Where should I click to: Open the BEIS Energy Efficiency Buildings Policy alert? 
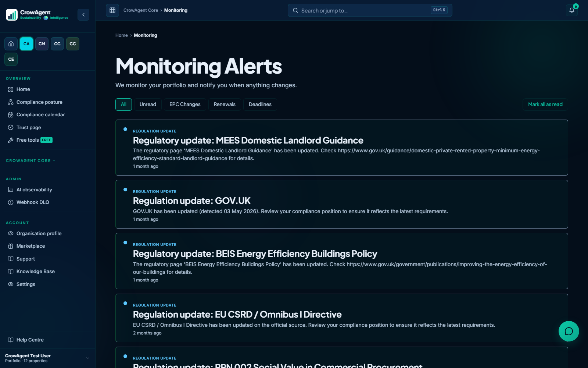(x=342, y=261)
